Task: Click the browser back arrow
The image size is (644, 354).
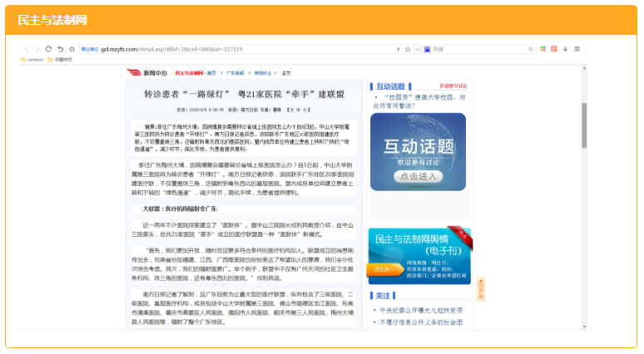Action: (27, 49)
